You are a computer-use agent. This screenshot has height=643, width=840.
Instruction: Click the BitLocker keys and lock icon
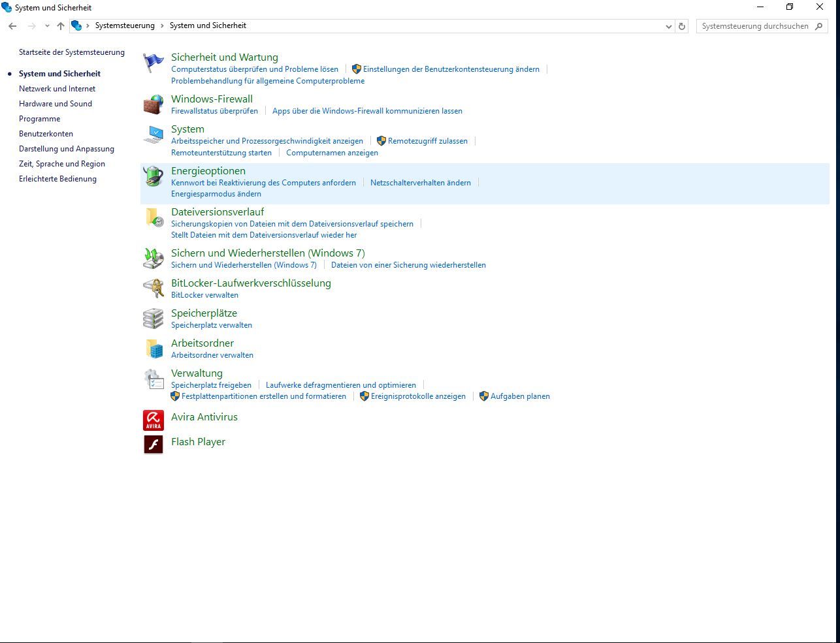point(153,289)
